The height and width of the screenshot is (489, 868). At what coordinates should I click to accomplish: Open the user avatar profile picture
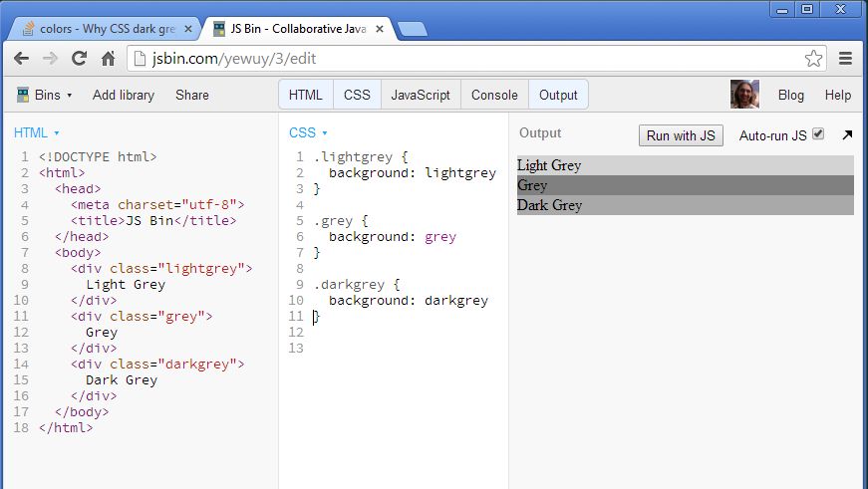[744, 94]
